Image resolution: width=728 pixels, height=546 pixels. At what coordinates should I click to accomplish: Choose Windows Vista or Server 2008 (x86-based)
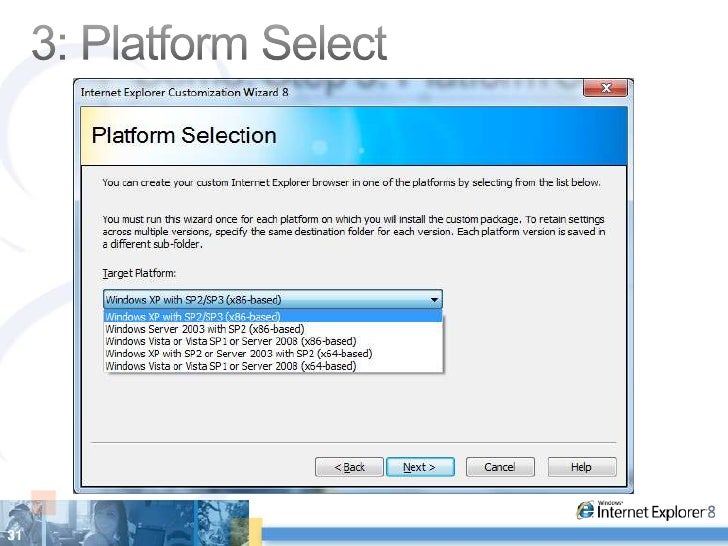pos(273,341)
